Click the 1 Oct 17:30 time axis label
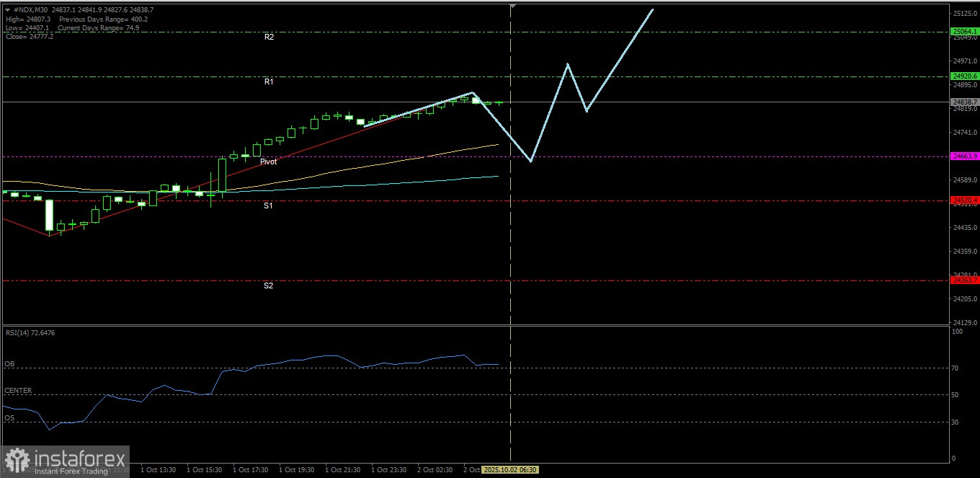 [x=250, y=470]
